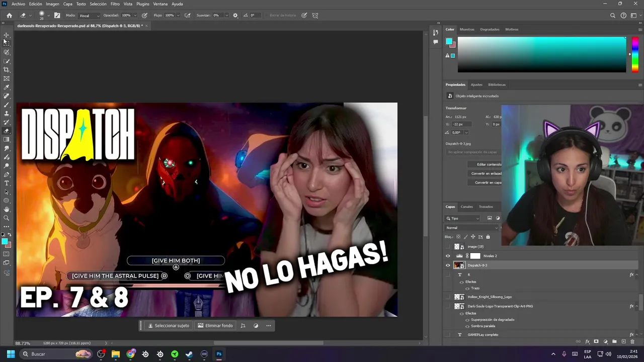Open the Flujo dropdown arrow
The height and width of the screenshot is (362, 644).
point(179,16)
